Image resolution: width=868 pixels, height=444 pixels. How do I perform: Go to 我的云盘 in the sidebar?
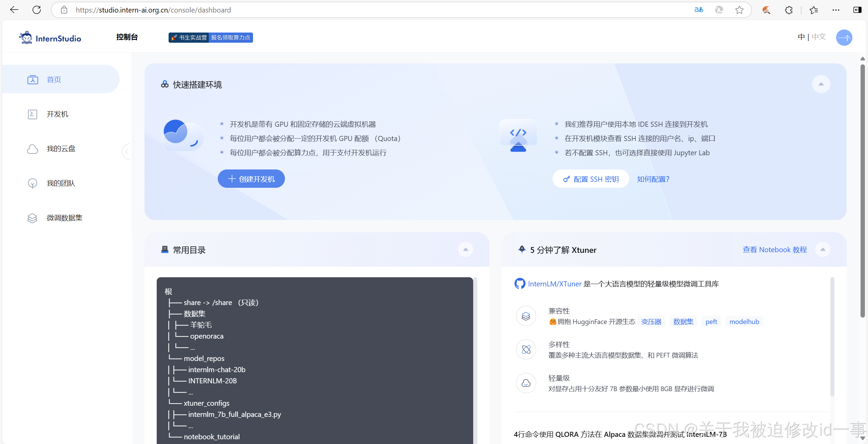click(x=61, y=149)
